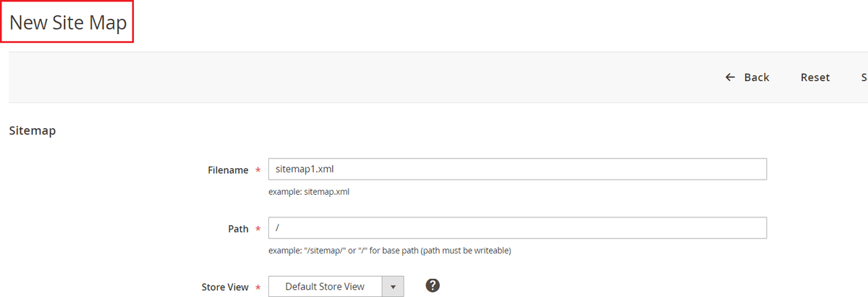Click the left arrow icon beside Back
868x297 pixels.
pos(730,78)
